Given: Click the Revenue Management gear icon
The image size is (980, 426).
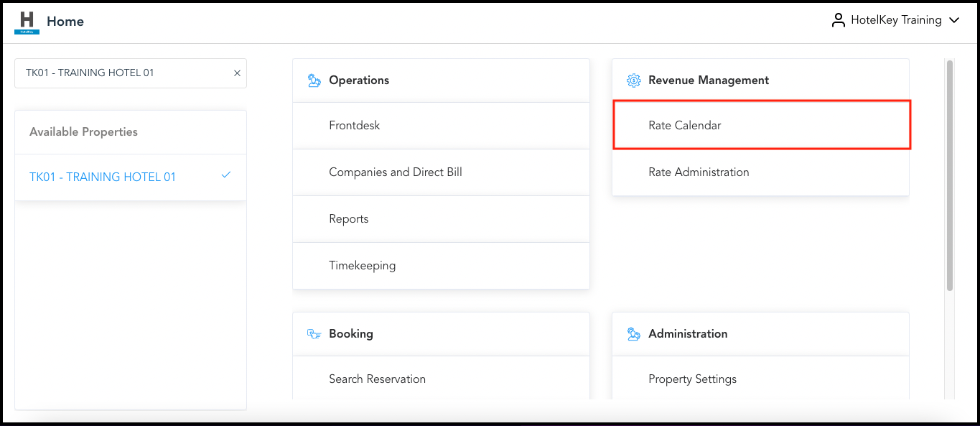Looking at the screenshot, I should [633, 80].
